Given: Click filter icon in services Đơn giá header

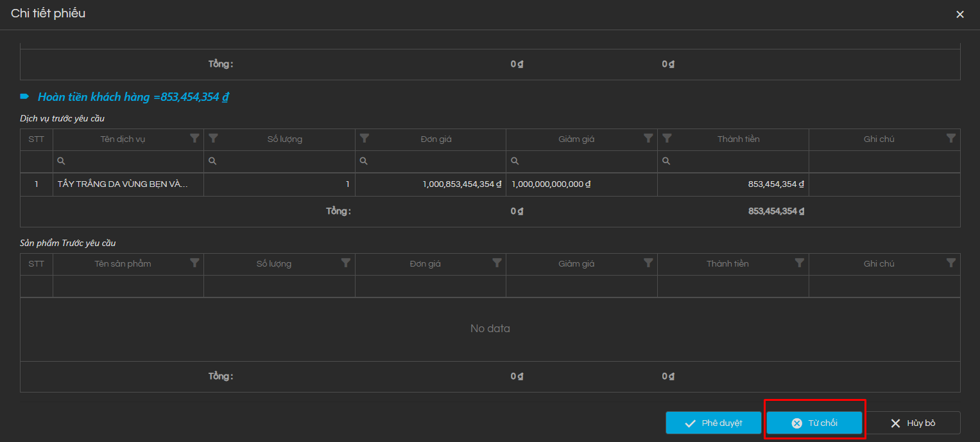Looking at the screenshot, I should click(x=365, y=138).
